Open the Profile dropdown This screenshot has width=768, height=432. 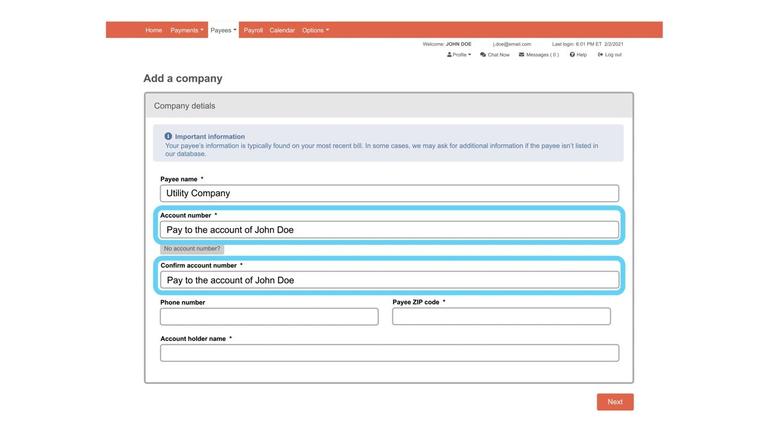tap(459, 54)
